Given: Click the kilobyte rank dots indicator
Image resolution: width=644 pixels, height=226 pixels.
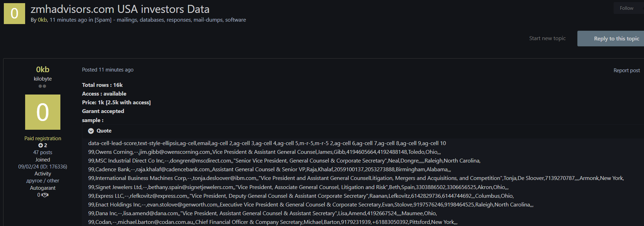Looking at the screenshot, I should click(x=42, y=86).
